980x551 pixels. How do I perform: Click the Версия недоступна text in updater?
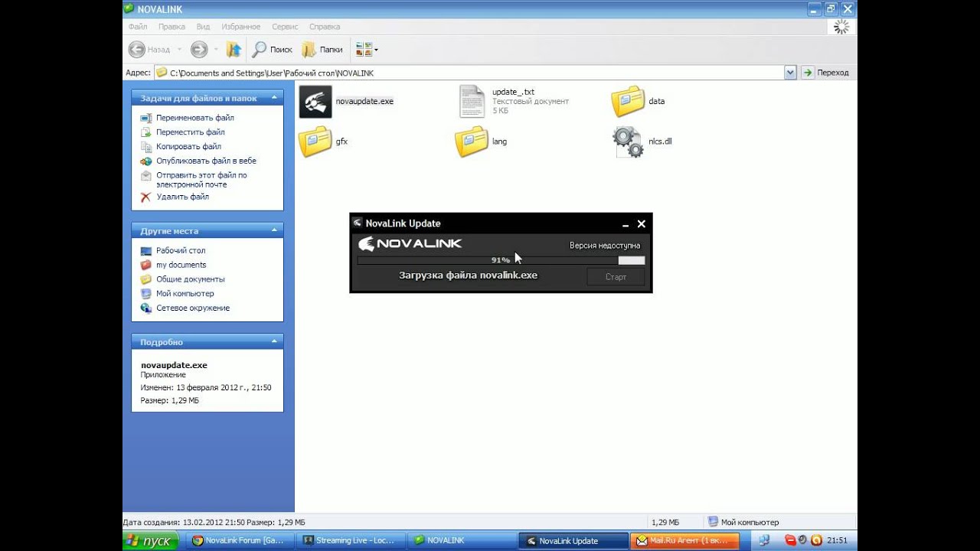(x=605, y=246)
